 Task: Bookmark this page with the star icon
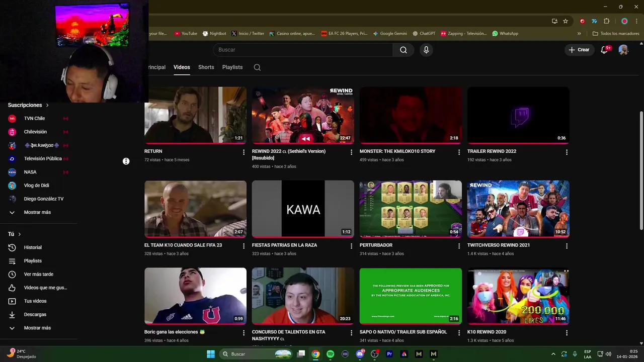pyautogui.click(x=566, y=21)
